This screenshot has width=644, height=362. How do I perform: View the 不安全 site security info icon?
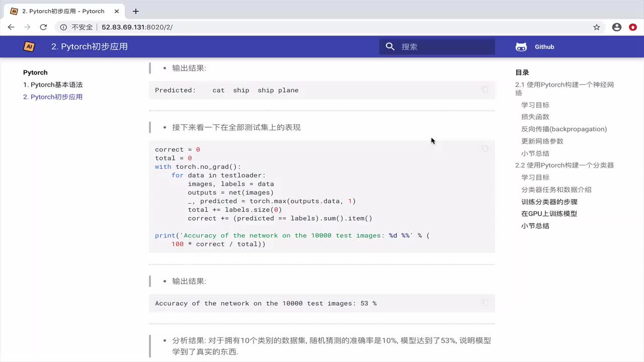[x=63, y=27]
